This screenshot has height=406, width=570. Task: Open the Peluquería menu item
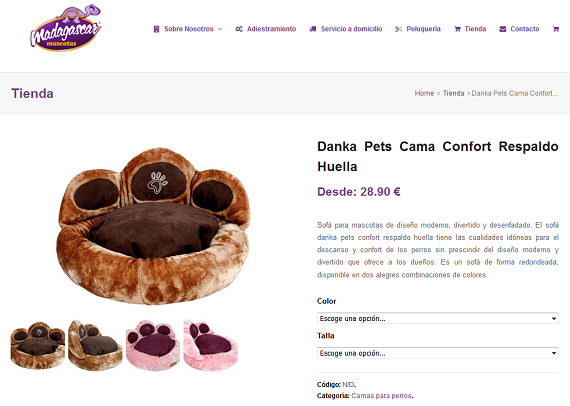(x=423, y=29)
